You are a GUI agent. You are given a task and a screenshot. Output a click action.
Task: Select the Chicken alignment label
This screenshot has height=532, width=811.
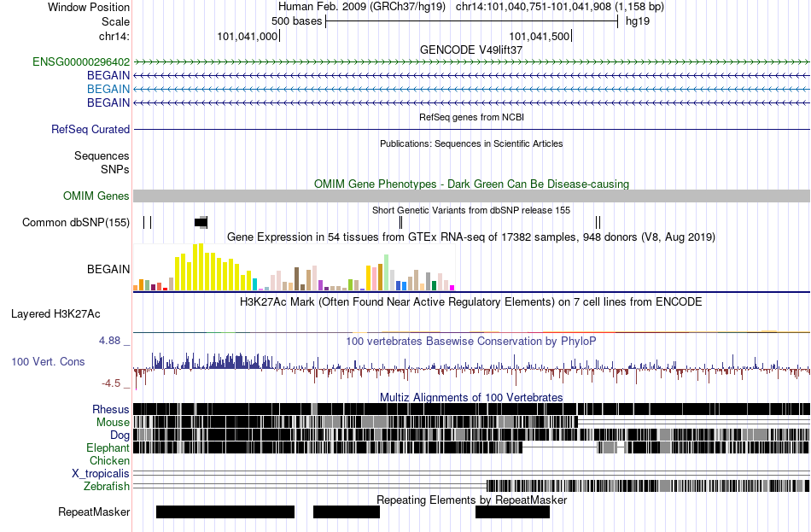109,460
